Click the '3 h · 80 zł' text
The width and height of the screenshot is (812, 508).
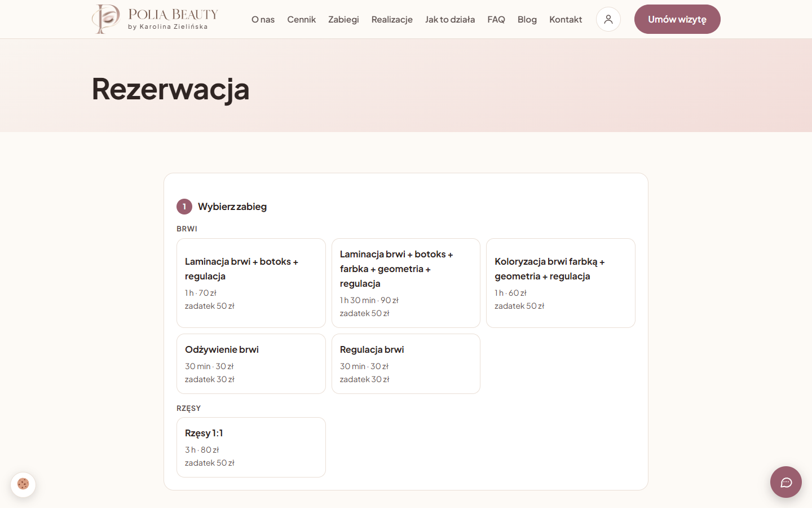[x=202, y=450]
